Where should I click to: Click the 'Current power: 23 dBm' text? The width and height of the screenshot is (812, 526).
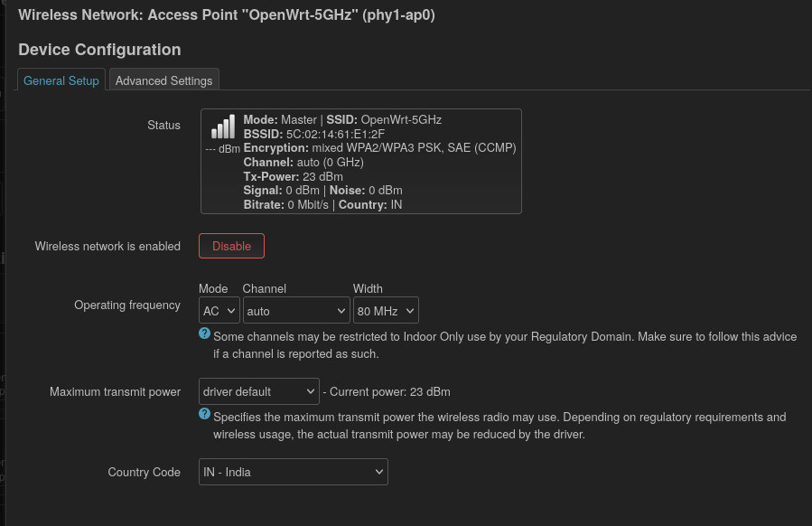(x=389, y=392)
